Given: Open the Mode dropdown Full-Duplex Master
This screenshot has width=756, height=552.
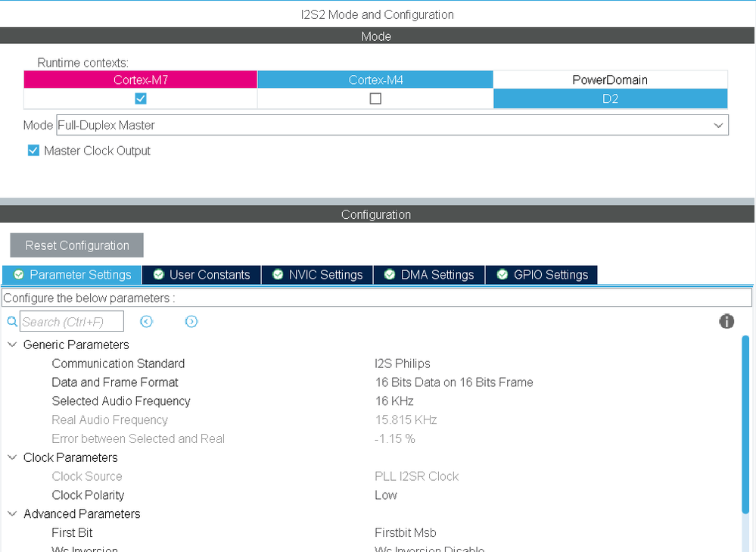Looking at the screenshot, I should coord(392,125).
